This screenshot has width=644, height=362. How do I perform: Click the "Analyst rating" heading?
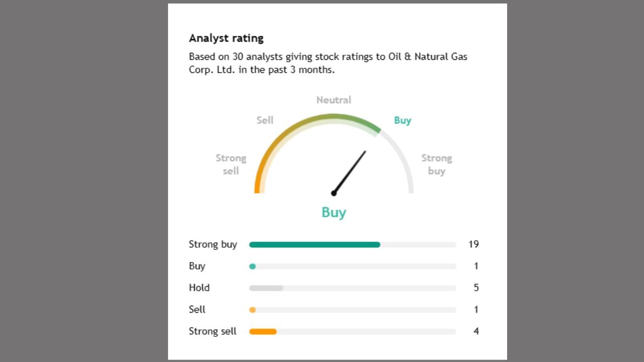tap(226, 38)
